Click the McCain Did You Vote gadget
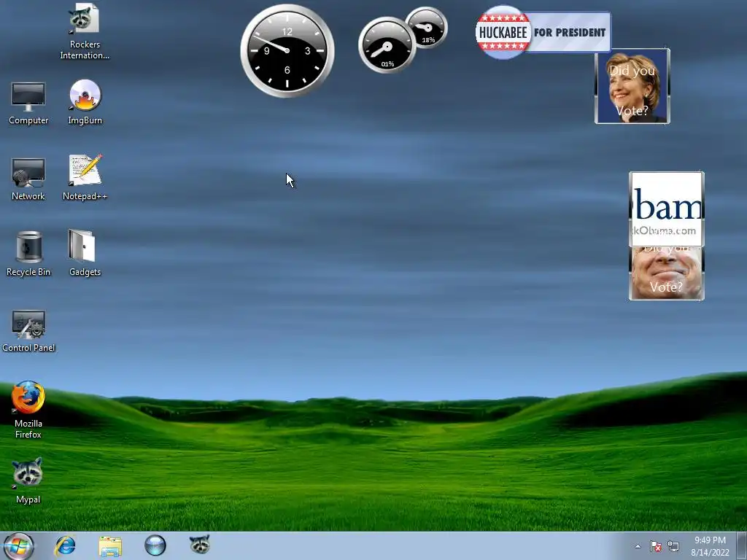 (x=667, y=273)
